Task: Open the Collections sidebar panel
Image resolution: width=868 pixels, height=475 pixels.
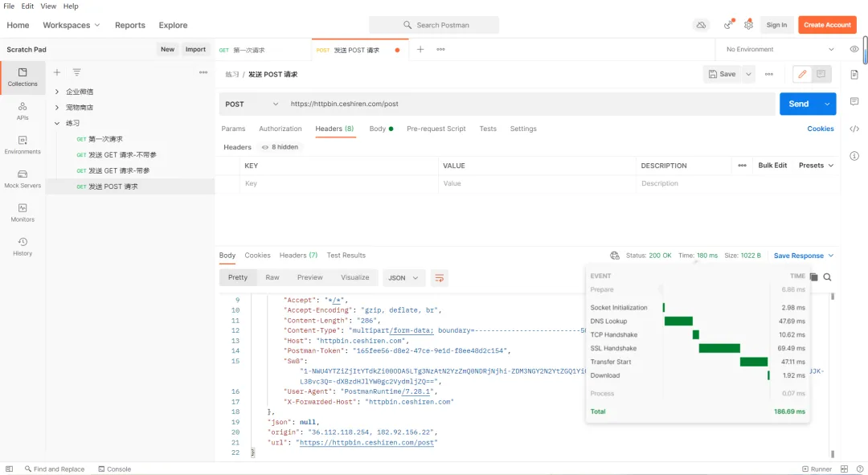Action: tap(23, 77)
